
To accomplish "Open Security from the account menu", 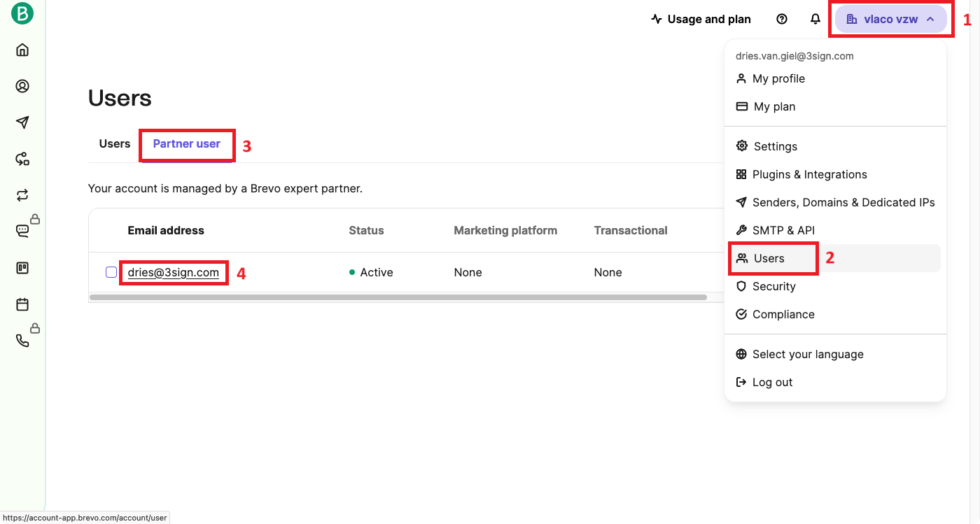I will (835, 286).
